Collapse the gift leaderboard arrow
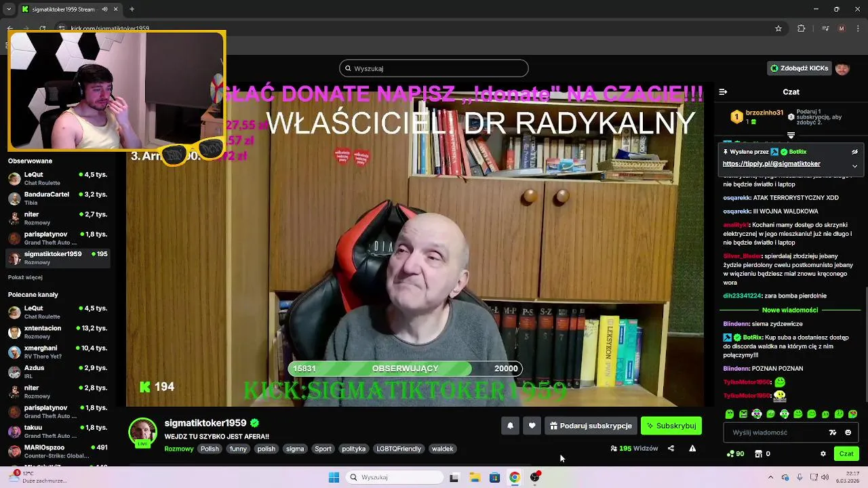Viewport: 868px width, 488px height. (791, 136)
